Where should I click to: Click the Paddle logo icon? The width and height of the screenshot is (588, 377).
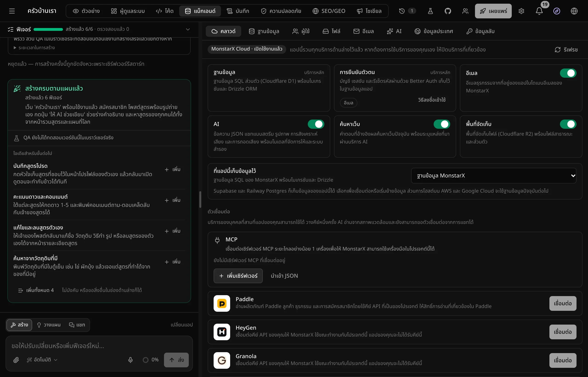[222, 303]
